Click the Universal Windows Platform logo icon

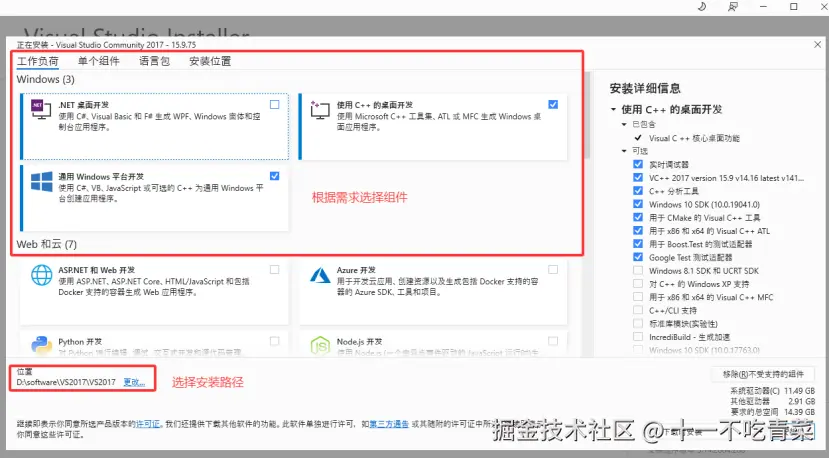coord(41,181)
